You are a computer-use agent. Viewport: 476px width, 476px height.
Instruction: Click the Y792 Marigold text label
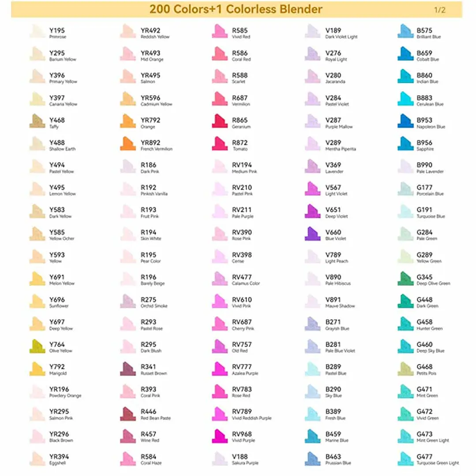point(58,370)
